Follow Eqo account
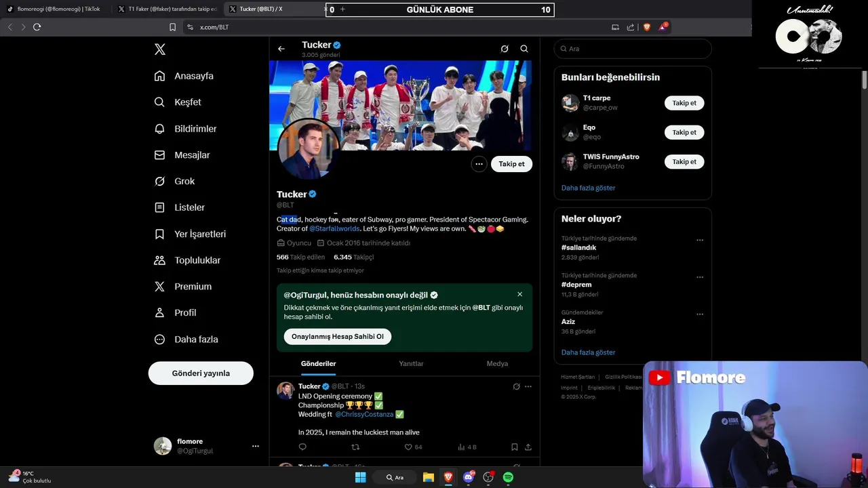Image resolution: width=868 pixels, height=488 pixels. [684, 133]
